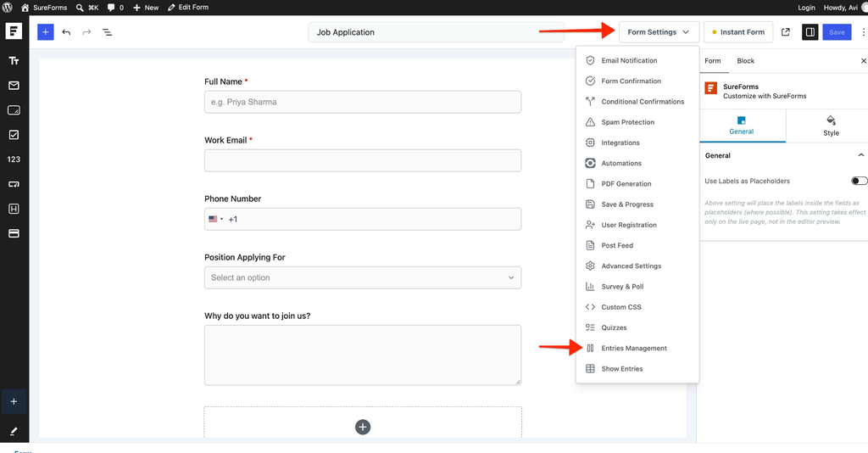868x453 pixels.
Task: Open the search command shortcut
Action: 87,8
